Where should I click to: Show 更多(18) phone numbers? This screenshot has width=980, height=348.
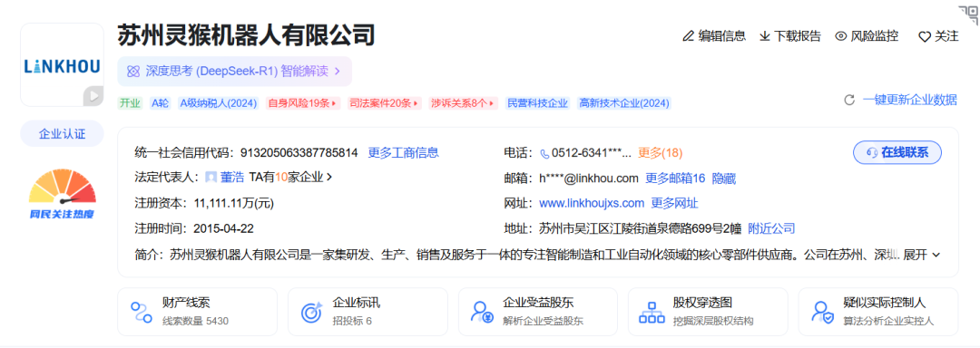pos(660,153)
